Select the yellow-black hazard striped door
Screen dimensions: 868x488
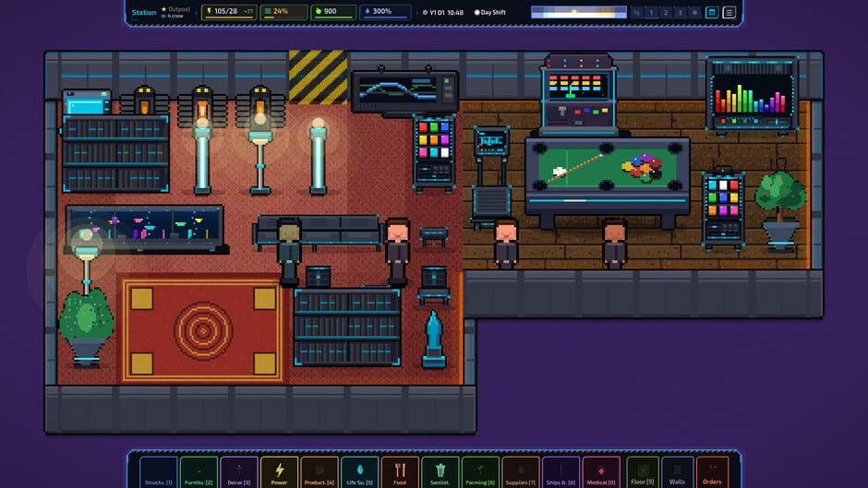[x=318, y=77]
